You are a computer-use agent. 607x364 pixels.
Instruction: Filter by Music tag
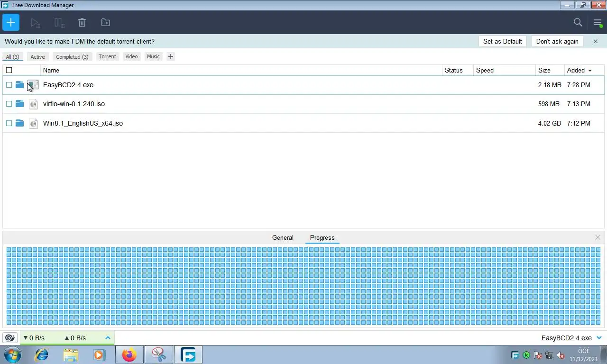(x=153, y=56)
